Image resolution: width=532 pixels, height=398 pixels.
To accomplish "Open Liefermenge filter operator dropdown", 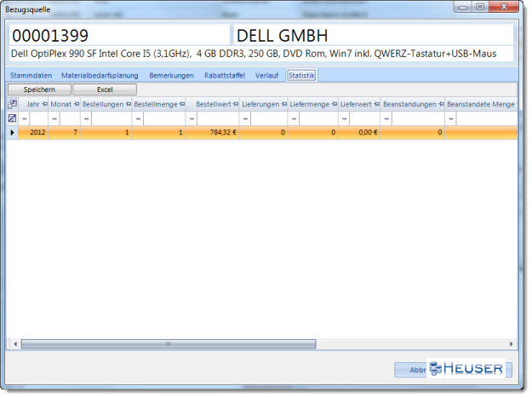I will (x=294, y=118).
